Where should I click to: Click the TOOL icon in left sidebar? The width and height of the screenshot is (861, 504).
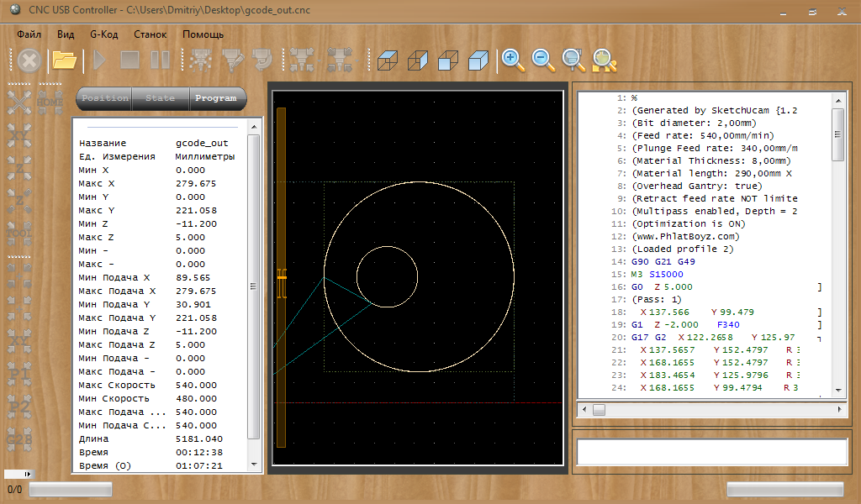(19, 233)
